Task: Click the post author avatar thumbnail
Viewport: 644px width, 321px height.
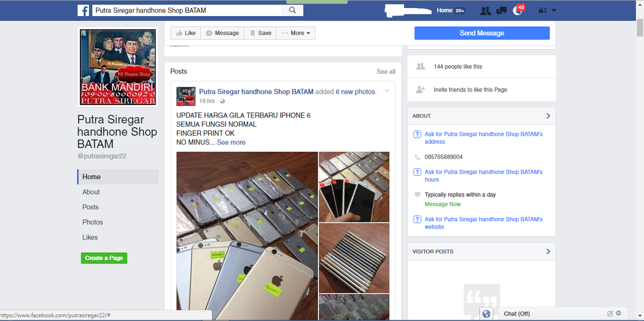Action: [186, 96]
